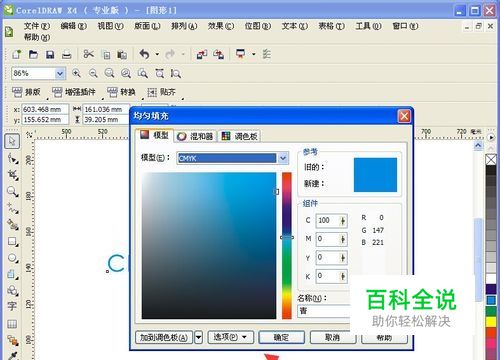The height and width of the screenshot is (360, 500).
Task: Click the 贴齐 snap toolbar button
Action: coord(161,92)
